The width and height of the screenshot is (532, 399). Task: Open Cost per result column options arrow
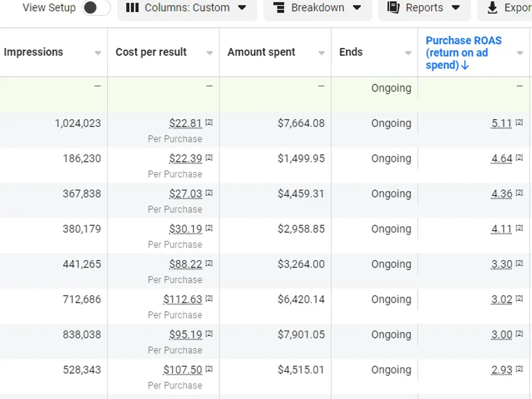pyautogui.click(x=209, y=53)
